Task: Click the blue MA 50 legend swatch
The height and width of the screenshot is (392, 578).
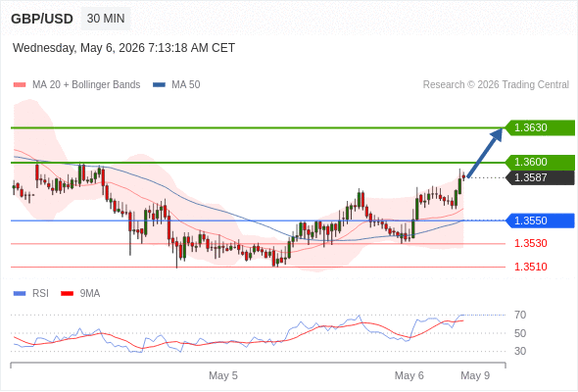Action: 159,85
